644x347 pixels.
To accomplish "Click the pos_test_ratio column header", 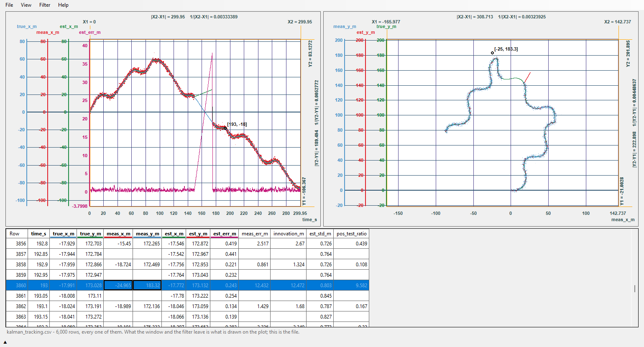I will 352,234.
